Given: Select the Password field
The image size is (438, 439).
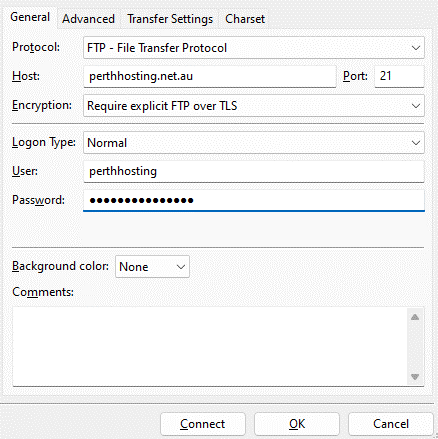Looking at the screenshot, I should point(254,200).
